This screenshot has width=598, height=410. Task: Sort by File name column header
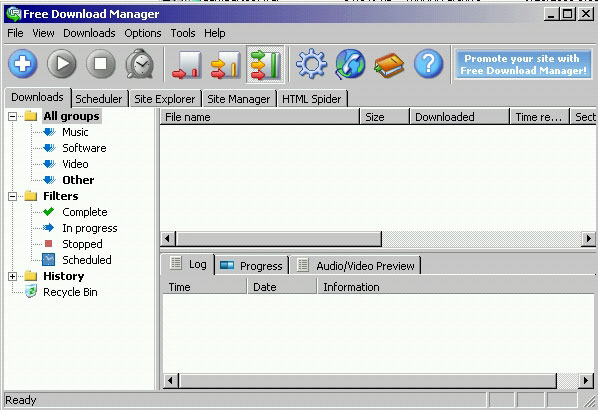259,117
